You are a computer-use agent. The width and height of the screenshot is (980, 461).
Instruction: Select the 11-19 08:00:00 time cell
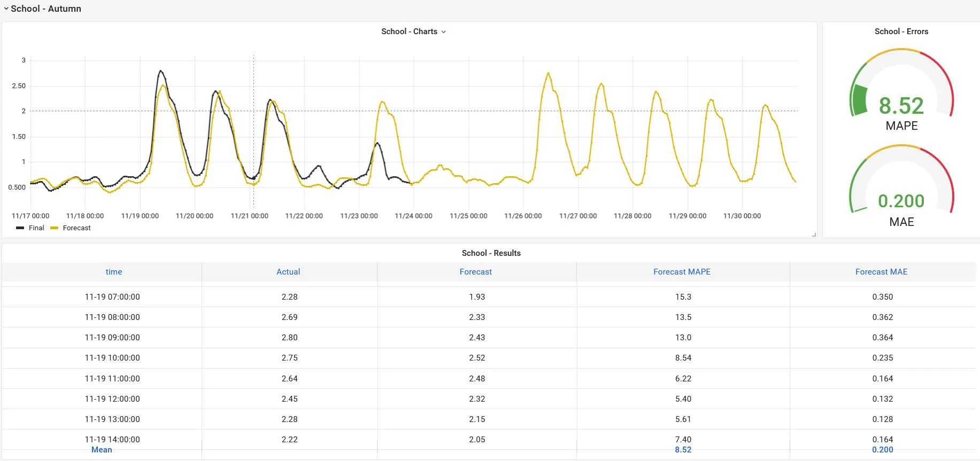coord(112,317)
